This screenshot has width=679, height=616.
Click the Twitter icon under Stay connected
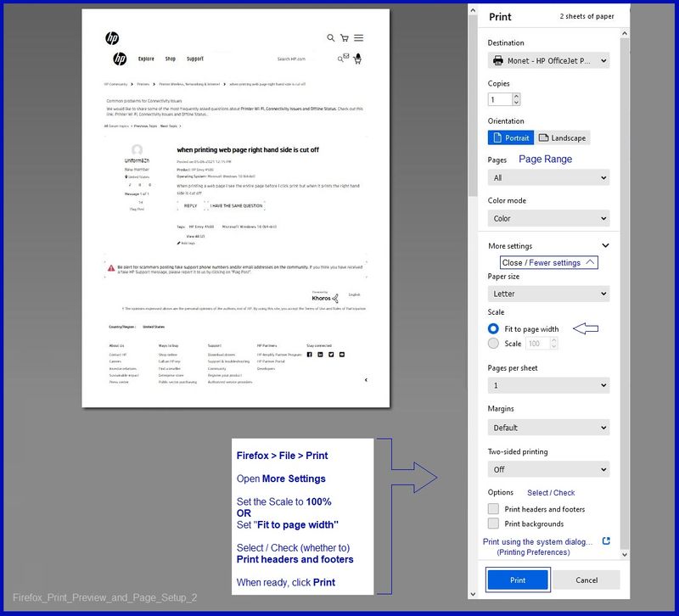point(331,354)
